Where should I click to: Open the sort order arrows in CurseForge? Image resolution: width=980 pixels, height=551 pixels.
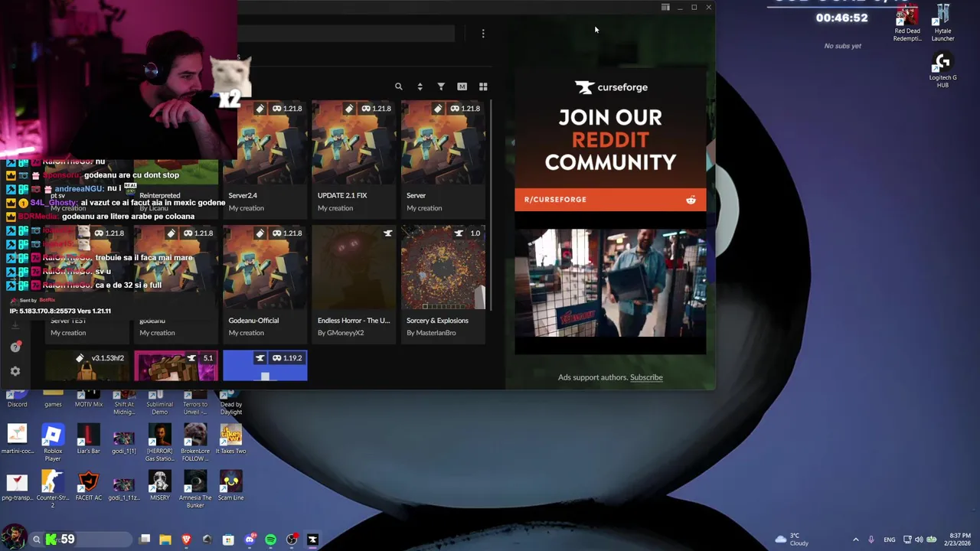[420, 86]
